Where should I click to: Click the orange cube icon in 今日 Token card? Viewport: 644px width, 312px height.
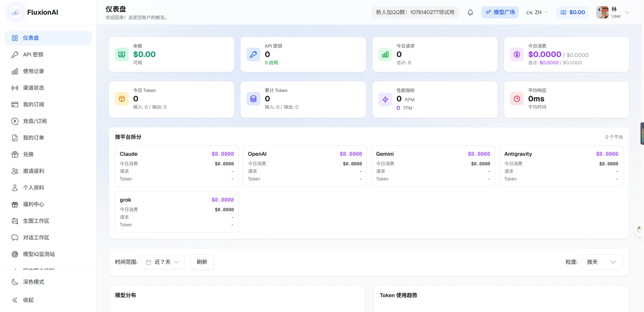(122, 99)
